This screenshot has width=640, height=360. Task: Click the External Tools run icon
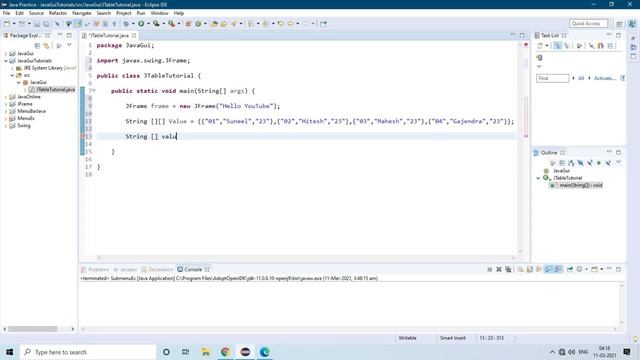click(171, 24)
